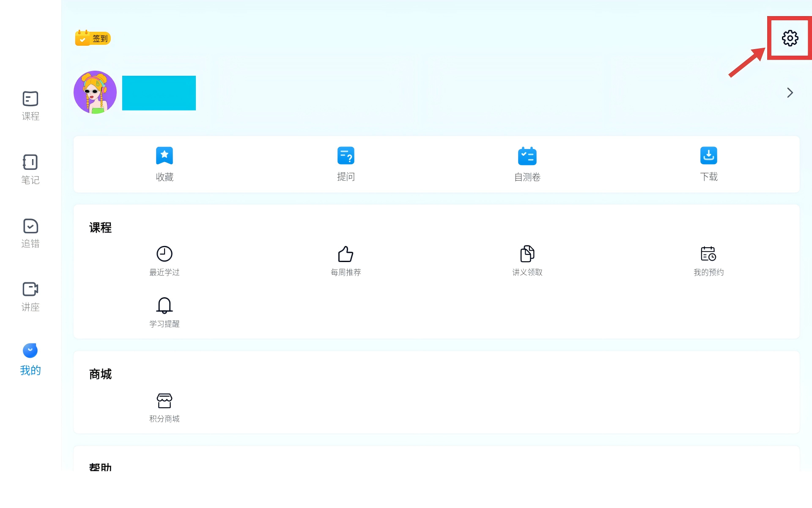Switch to 笔记 tab in sidebar
Viewport: 812px width, 508px height.
coord(30,169)
